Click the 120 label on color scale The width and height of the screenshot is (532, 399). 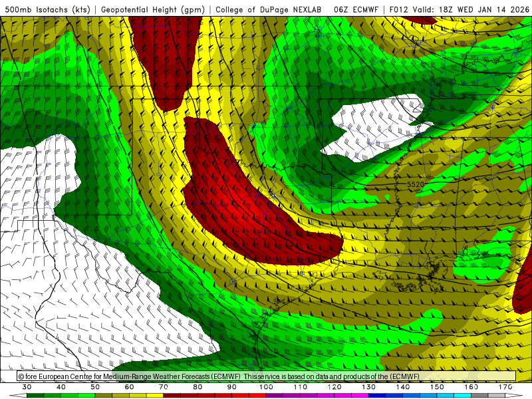click(x=334, y=387)
